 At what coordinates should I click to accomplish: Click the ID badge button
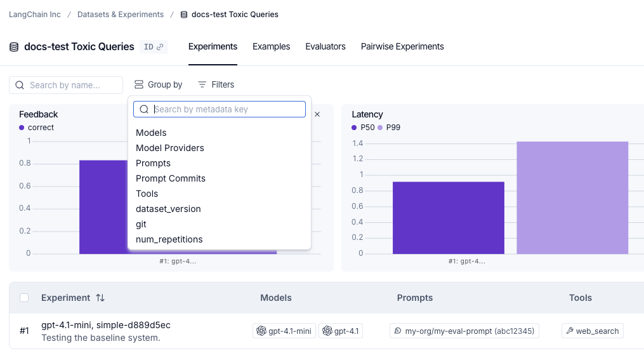(x=154, y=47)
